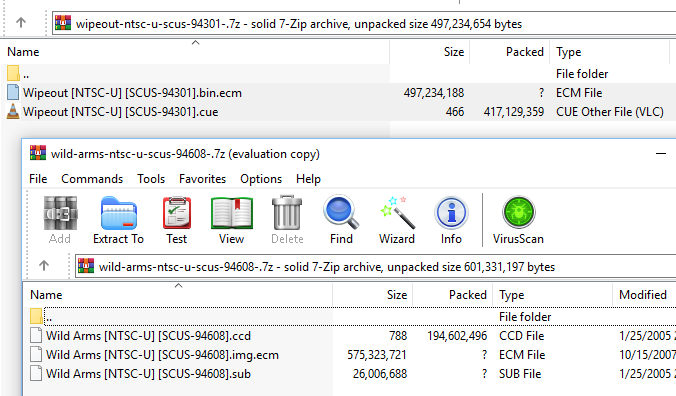The height and width of the screenshot is (396, 676).
Task: Click CCD File type cell
Action: 522,335
